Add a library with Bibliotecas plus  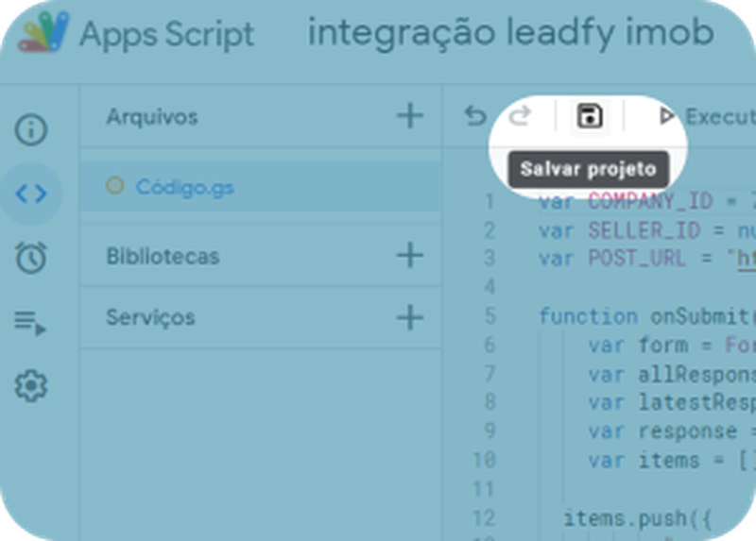point(410,255)
